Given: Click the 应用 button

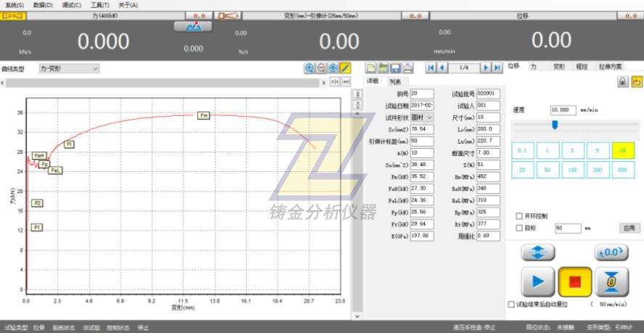Looking at the screenshot, I should click(629, 228).
